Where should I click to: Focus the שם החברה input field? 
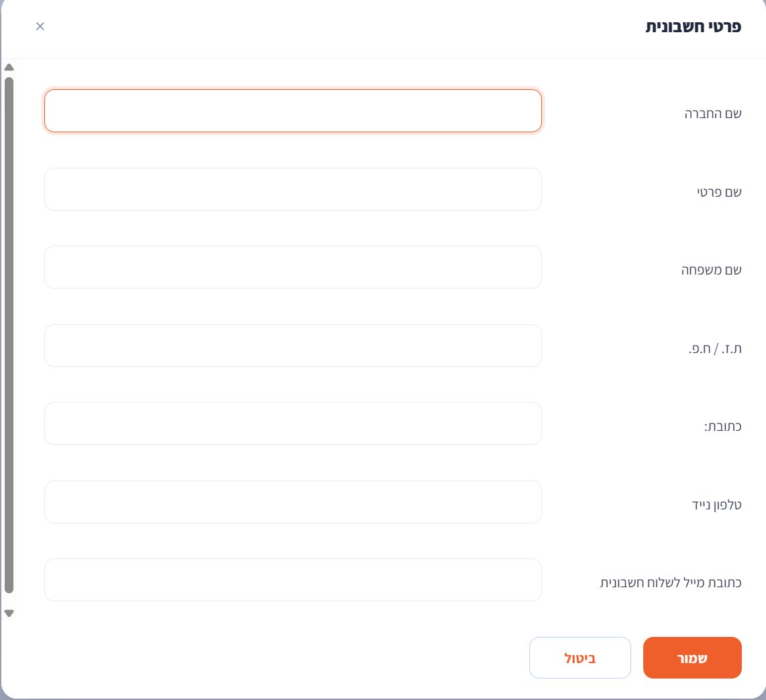coord(293,111)
